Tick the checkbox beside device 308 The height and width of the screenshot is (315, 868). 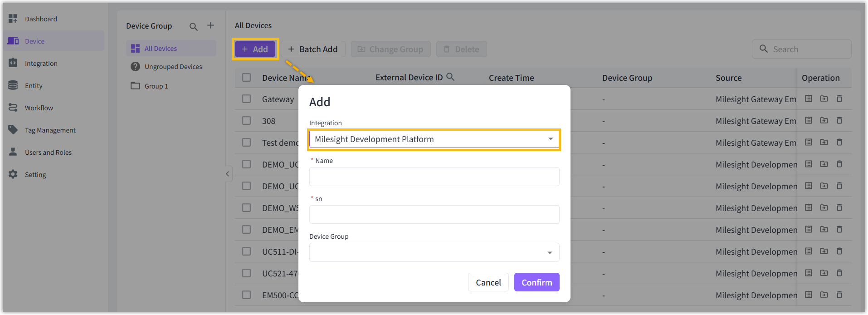[247, 121]
